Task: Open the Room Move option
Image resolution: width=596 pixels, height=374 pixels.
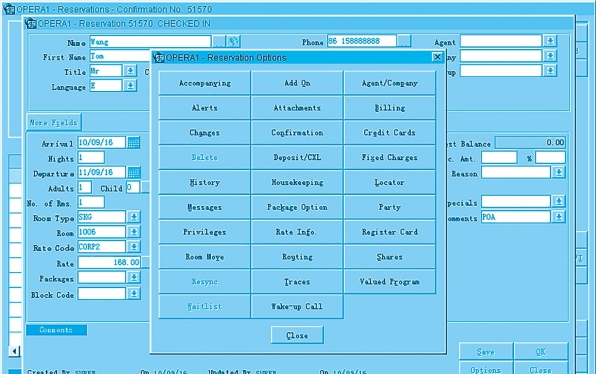Action: coord(204,257)
